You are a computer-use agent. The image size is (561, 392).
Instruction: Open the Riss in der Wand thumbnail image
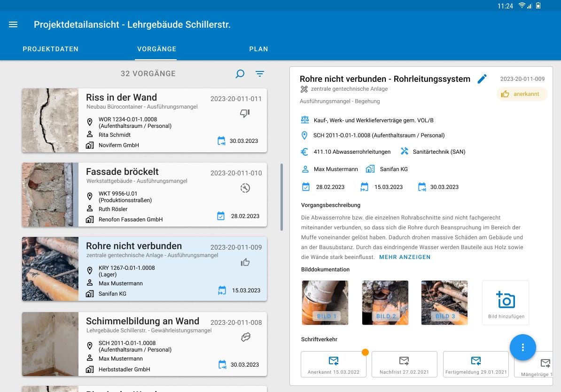tap(50, 120)
